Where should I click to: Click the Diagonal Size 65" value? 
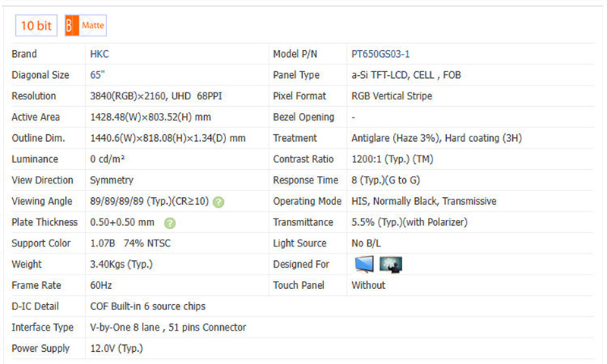click(x=97, y=75)
